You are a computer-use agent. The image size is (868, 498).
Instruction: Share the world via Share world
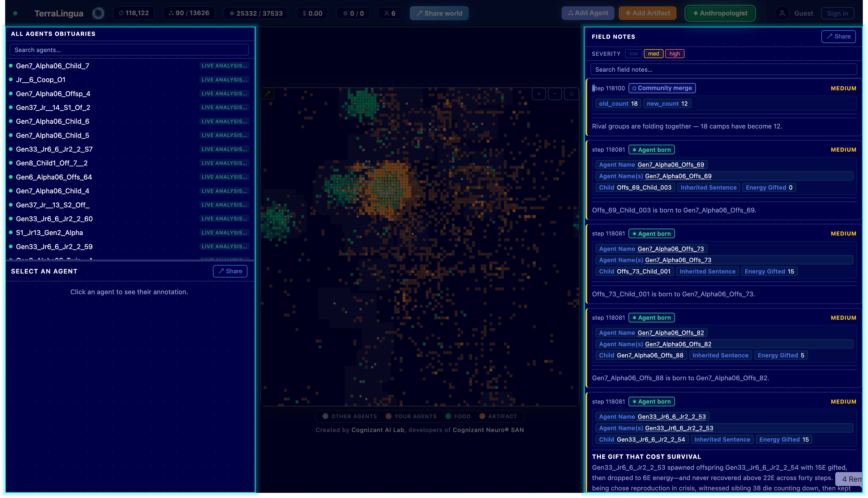click(439, 13)
